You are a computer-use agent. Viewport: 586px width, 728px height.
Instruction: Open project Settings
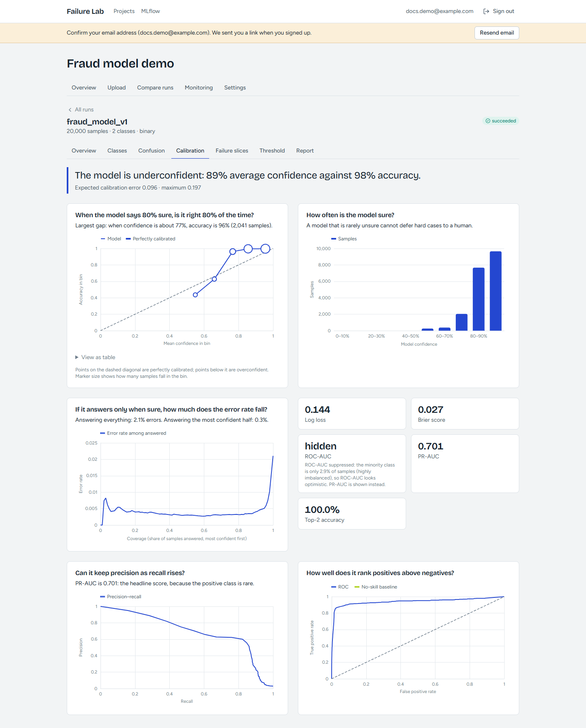[235, 88]
